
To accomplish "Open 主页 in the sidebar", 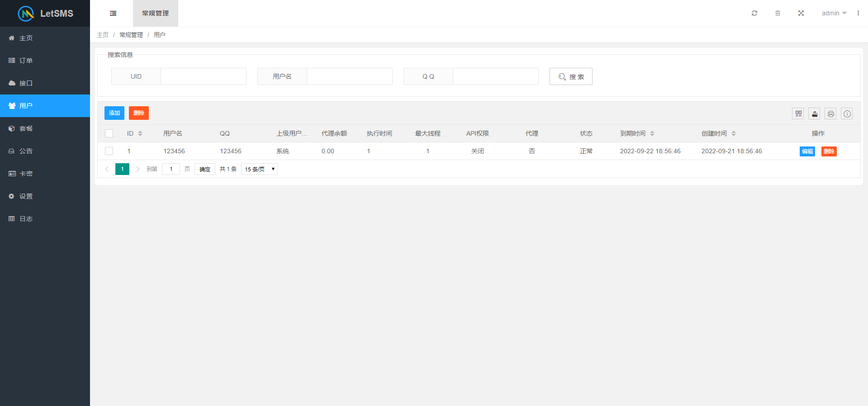I will [x=45, y=38].
